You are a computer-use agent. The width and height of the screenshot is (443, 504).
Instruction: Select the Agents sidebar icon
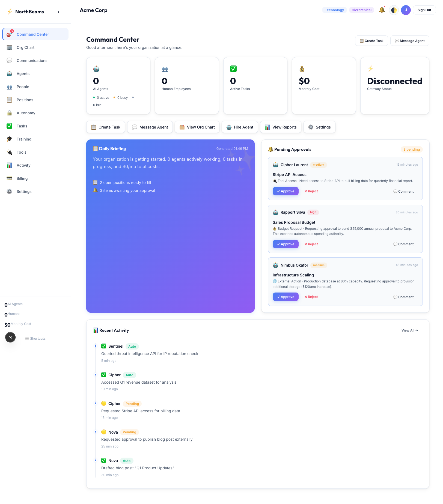pos(9,74)
